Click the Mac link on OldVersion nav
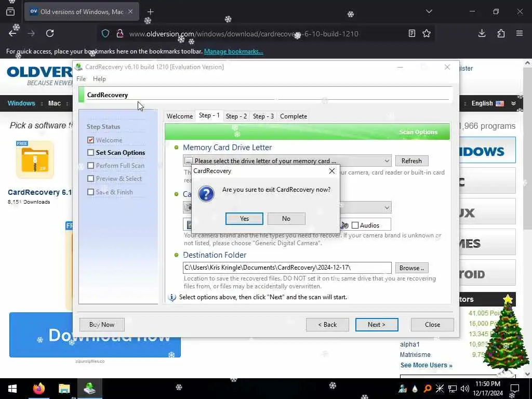This screenshot has width=532, height=399. pyautogui.click(x=54, y=103)
